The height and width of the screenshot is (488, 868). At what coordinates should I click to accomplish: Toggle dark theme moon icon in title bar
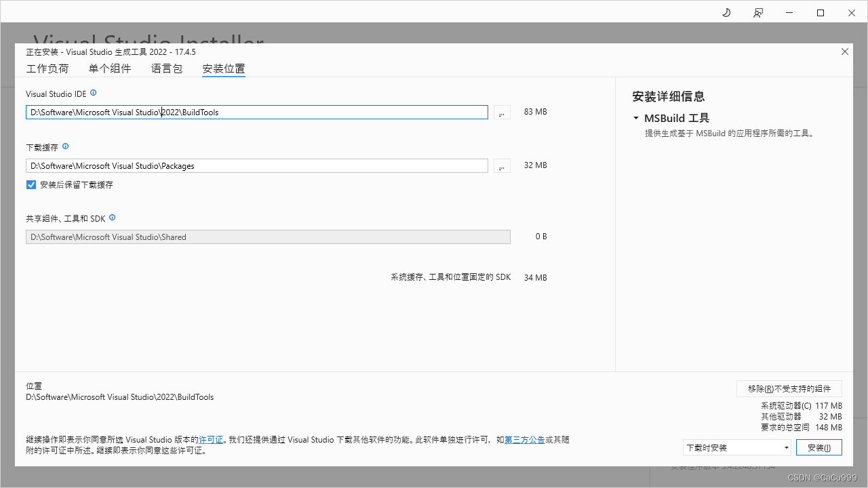click(x=726, y=13)
